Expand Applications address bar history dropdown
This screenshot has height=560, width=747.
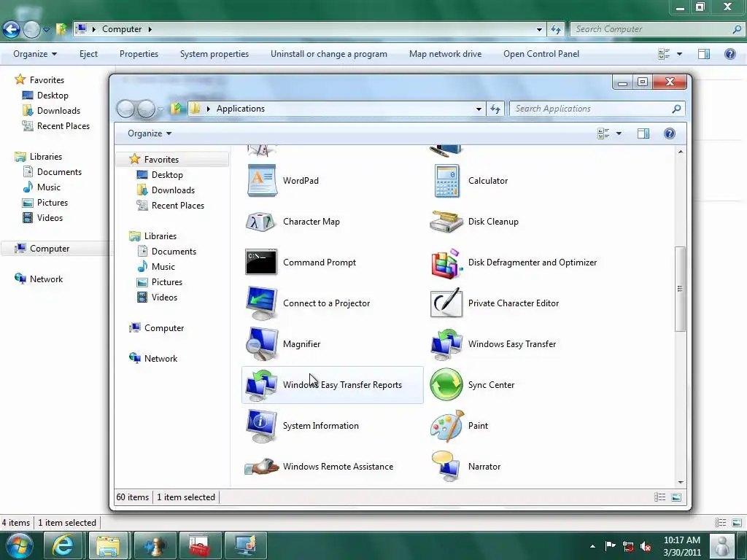pyautogui.click(x=479, y=109)
